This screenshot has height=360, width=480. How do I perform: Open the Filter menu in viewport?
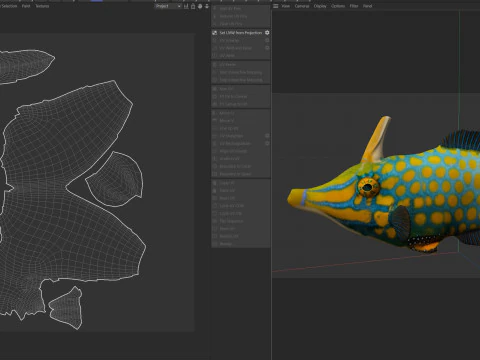tap(354, 6)
